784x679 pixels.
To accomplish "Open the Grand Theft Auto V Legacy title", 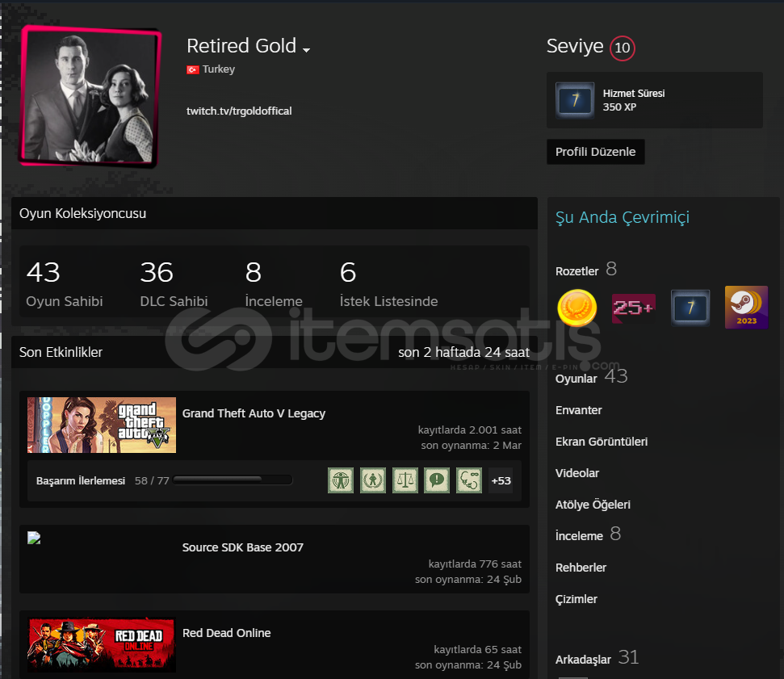I will tap(254, 413).
